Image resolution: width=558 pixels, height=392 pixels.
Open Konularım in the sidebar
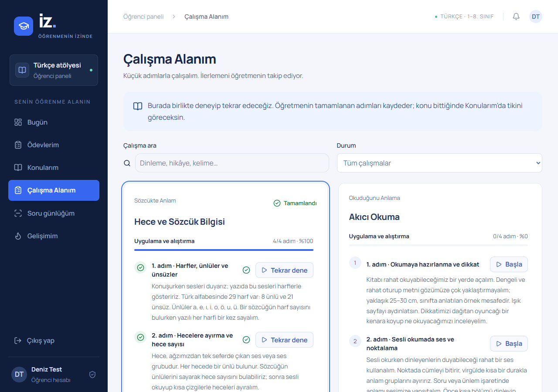coord(54,168)
